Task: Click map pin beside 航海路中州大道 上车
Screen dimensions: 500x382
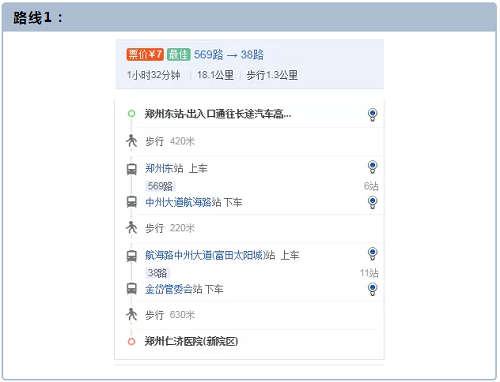Action: pos(372,254)
